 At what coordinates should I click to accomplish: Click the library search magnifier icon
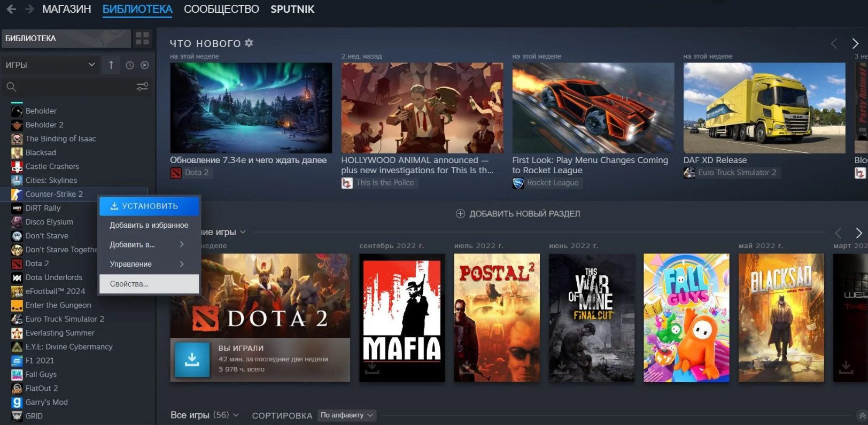11,87
